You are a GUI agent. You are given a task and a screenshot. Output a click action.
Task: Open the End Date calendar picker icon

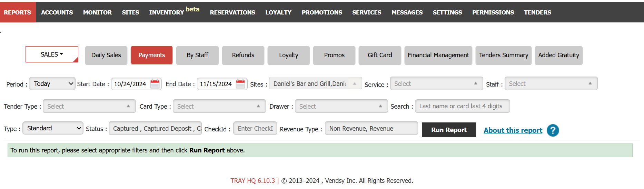(x=240, y=84)
